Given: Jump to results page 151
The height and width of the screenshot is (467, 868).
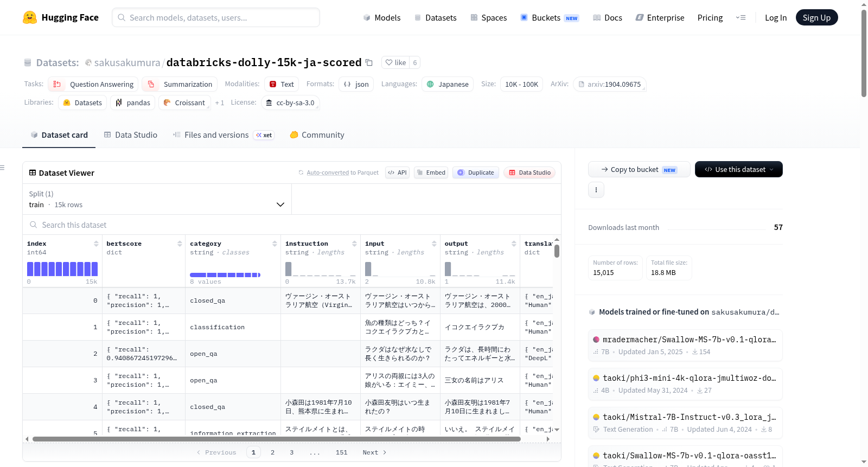Looking at the screenshot, I should pyautogui.click(x=341, y=452).
